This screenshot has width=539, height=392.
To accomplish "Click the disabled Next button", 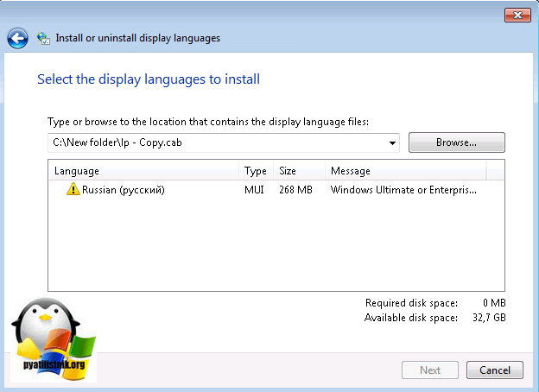I will click(x=429, y=370).
